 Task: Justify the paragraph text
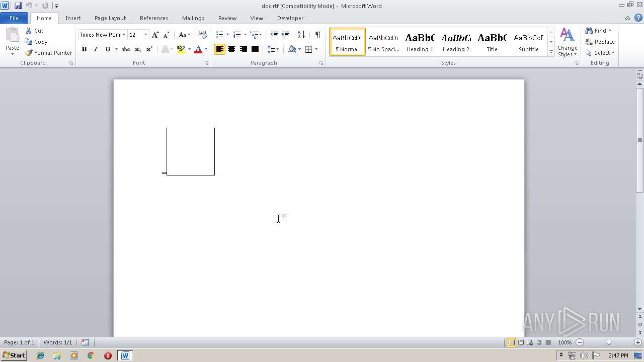point(255,49)
